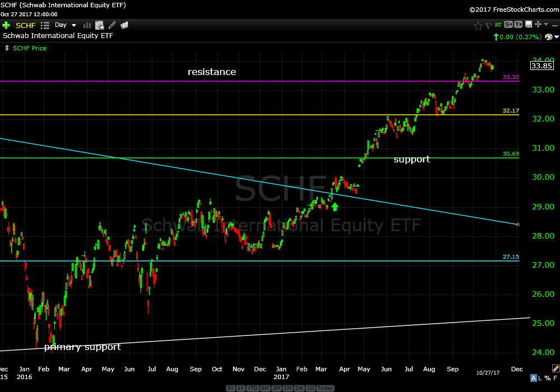Image resolution: width=560 pixels, height=392 pixels.
Task: Expand the S dropdown button
Action: point(508,25)
